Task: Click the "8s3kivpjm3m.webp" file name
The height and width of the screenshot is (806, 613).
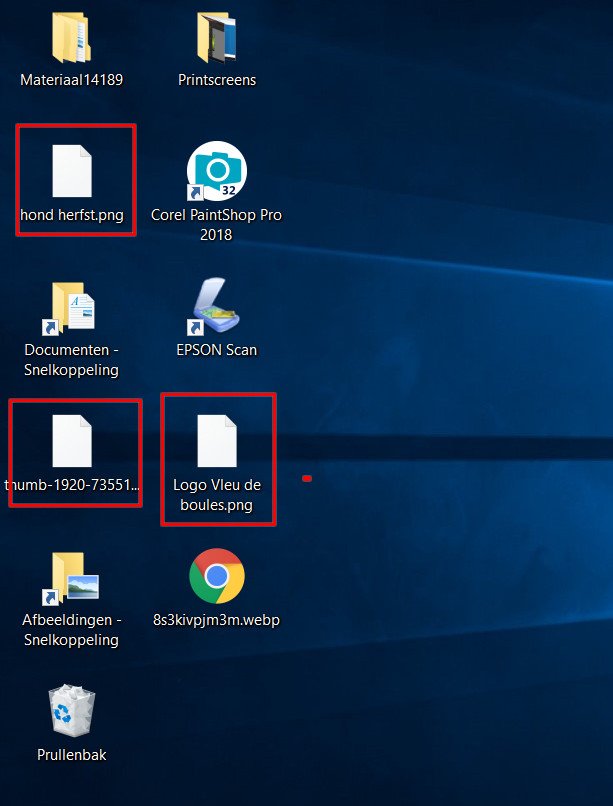Action: coord(216,620)
